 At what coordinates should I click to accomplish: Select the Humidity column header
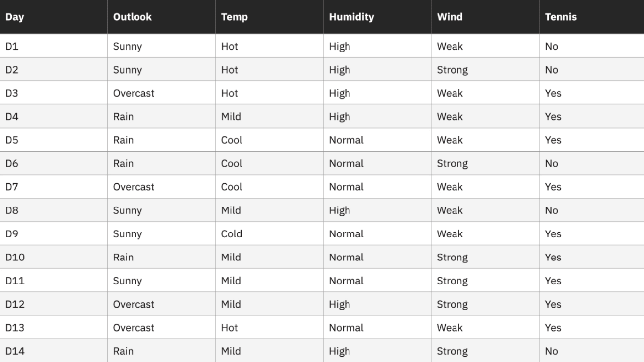(377, 17)
